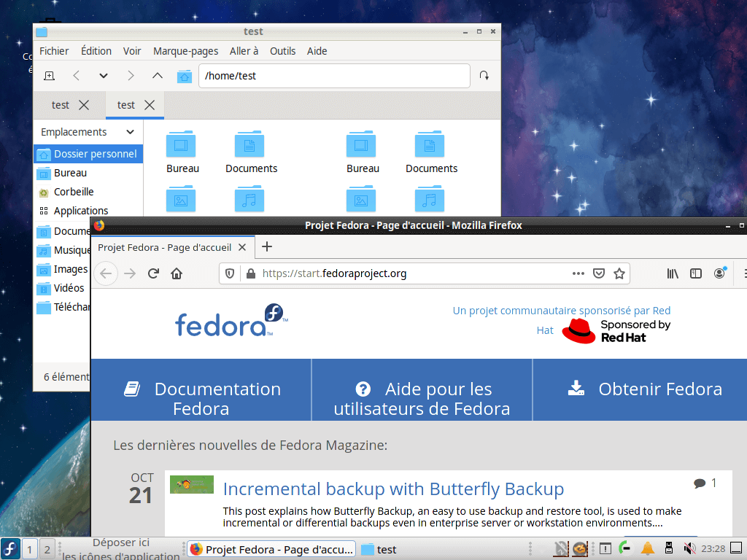Select the music folder icon in the left pane
Viewport: 747px width, 560px height.
(249, 199)
